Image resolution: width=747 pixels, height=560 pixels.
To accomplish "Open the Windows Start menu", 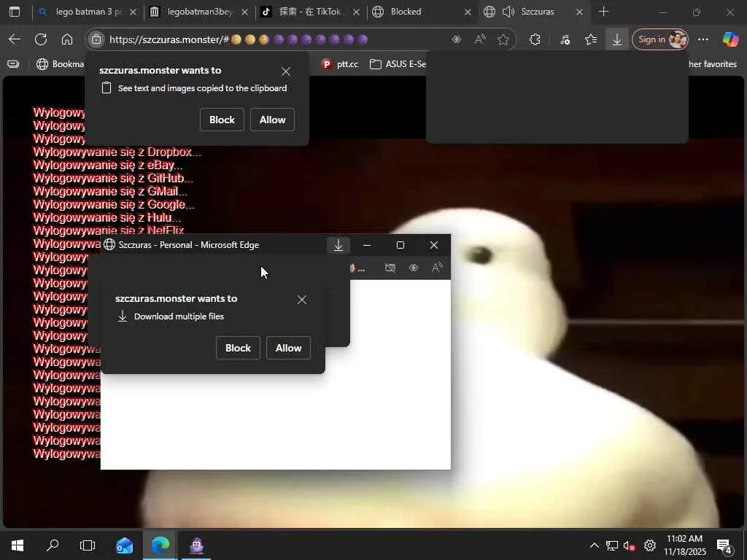I will 18,545.
